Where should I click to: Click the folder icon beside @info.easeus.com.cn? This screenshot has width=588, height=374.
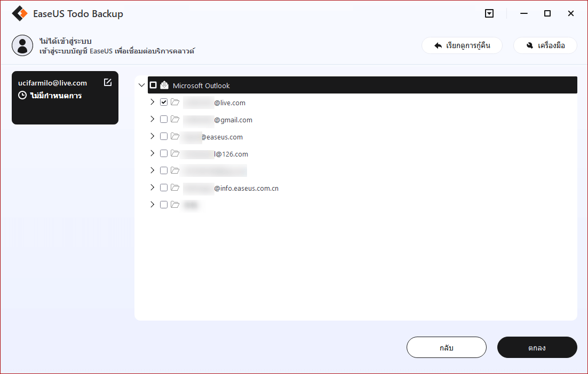coord(175,188)
